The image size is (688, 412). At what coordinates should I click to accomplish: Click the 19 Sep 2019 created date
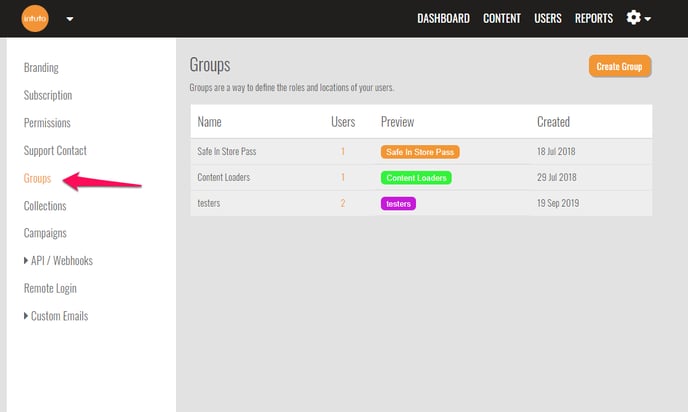(558, 203)
